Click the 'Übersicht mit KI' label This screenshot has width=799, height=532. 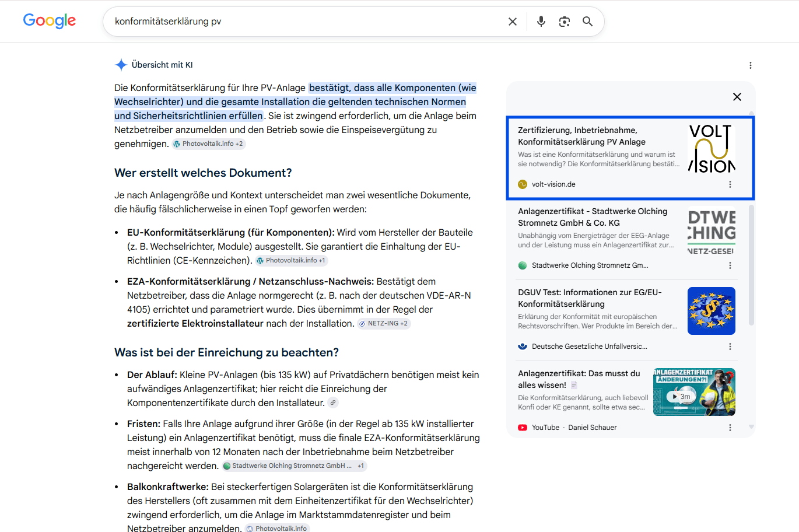162,65
